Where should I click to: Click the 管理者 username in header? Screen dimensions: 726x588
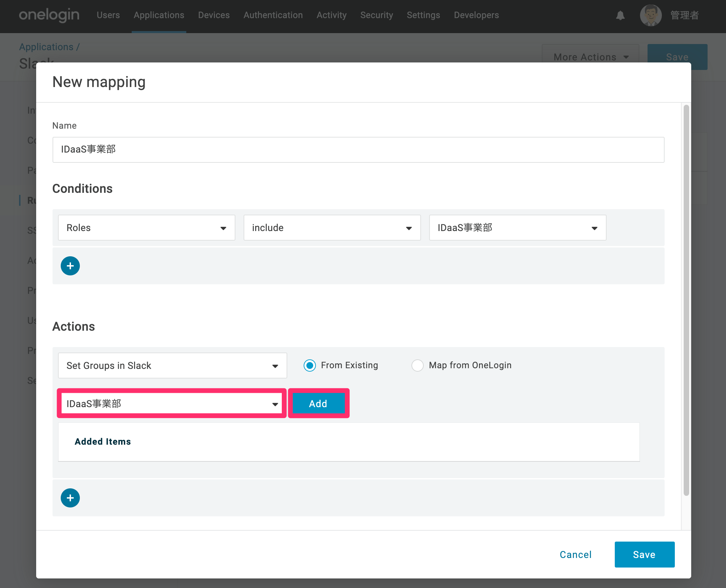click(x=684, y=15)
